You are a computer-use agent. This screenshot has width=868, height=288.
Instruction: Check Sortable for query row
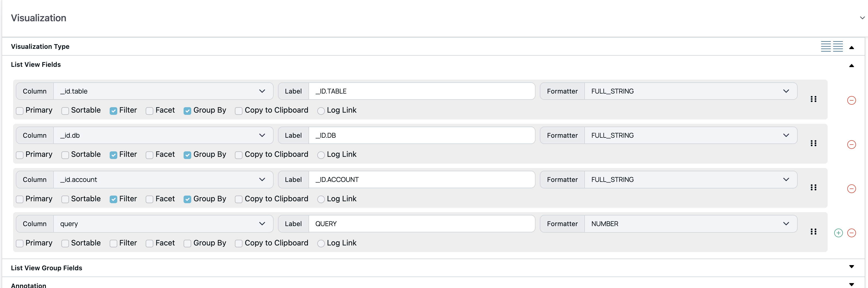tap(65, 244)
